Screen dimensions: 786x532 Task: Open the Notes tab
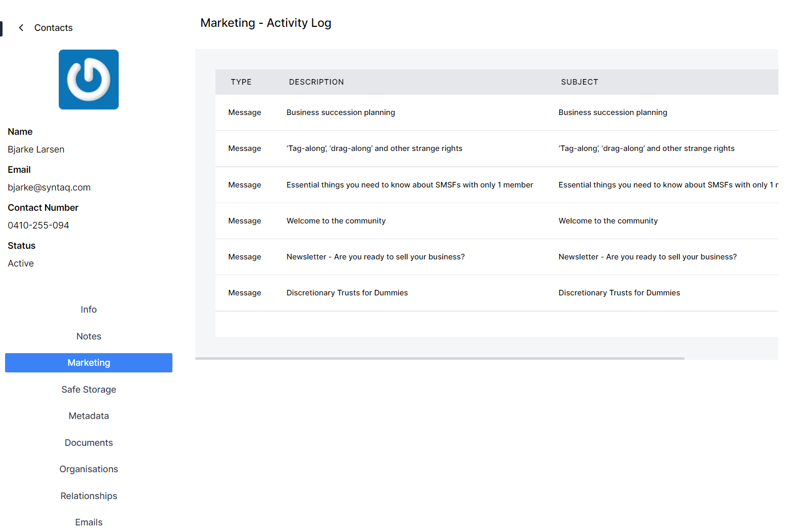pos(89,336)
